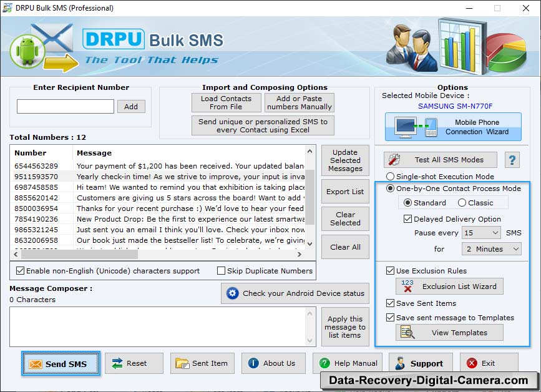Click the contact list scroll left arrow
The height and width of the screenshot is (392, 541).
click(16, 254)
